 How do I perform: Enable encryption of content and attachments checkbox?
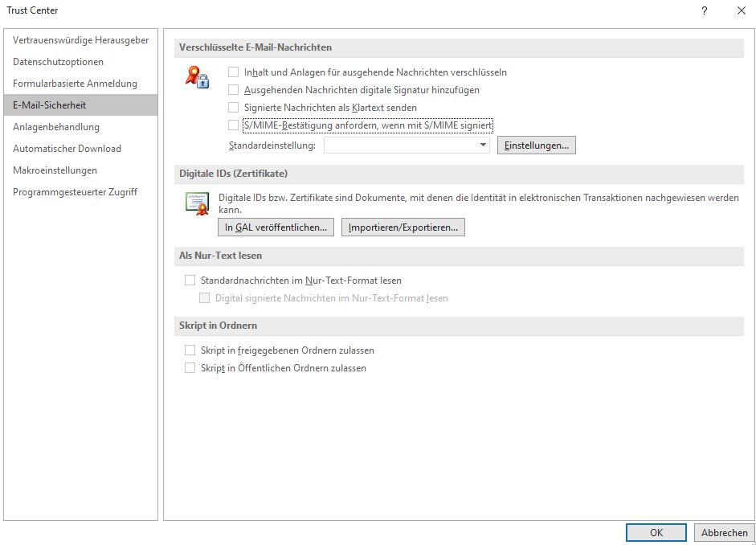click(234, 72)
